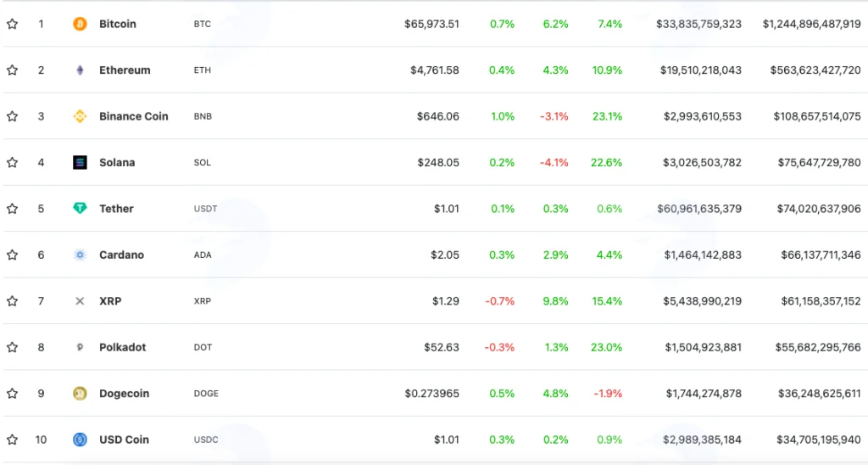Click Bitcoin's $65,973.51 price cell
868x465 pixels.
(x=431, y=24)
